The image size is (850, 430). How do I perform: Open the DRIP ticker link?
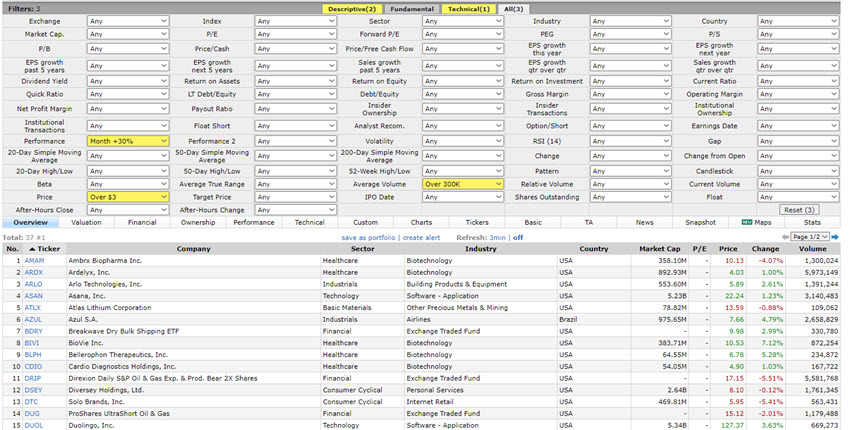(x=33, y=378)
